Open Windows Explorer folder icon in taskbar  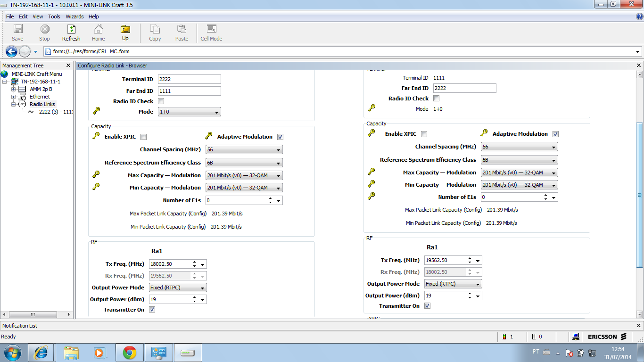point(71,353)
